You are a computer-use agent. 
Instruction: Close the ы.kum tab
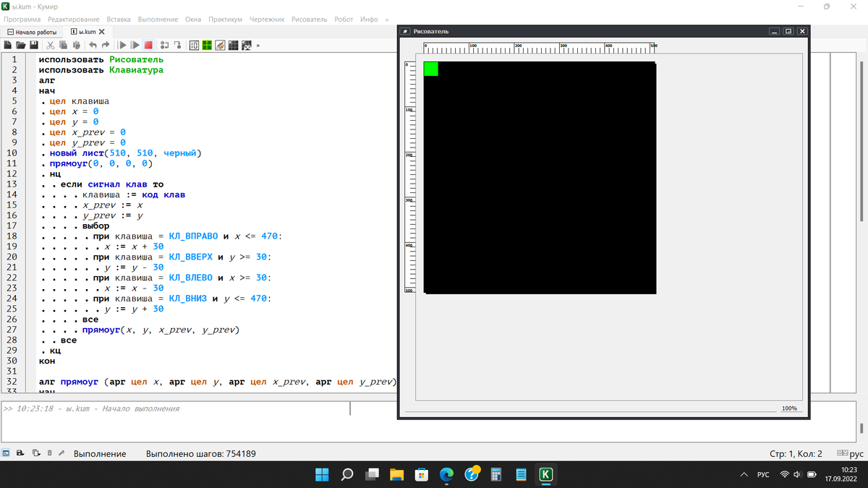(102, 32)
